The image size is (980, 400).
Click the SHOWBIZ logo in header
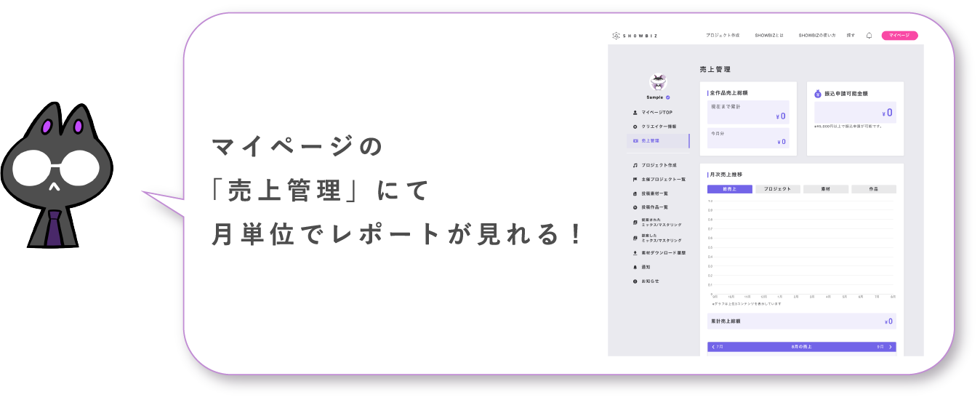click(x=635, y=36)
